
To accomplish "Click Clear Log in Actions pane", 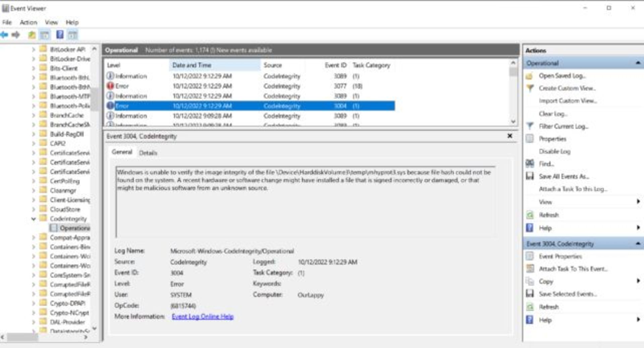I will point(553,114).
